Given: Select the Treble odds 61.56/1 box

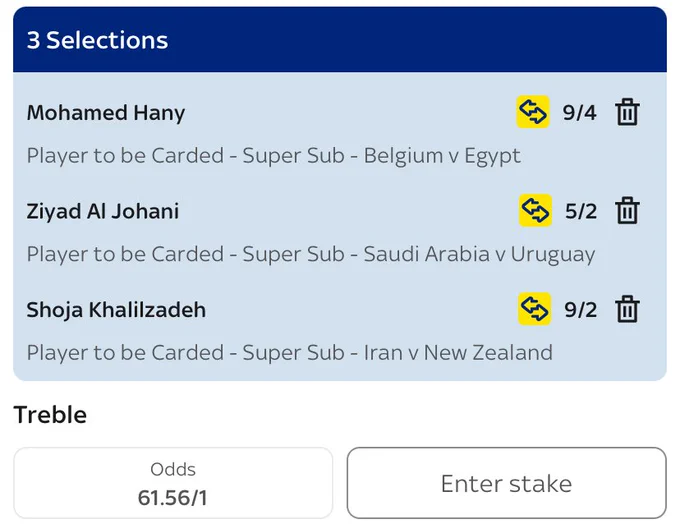Looking at the screenshot, I should (x=173, y=483).
